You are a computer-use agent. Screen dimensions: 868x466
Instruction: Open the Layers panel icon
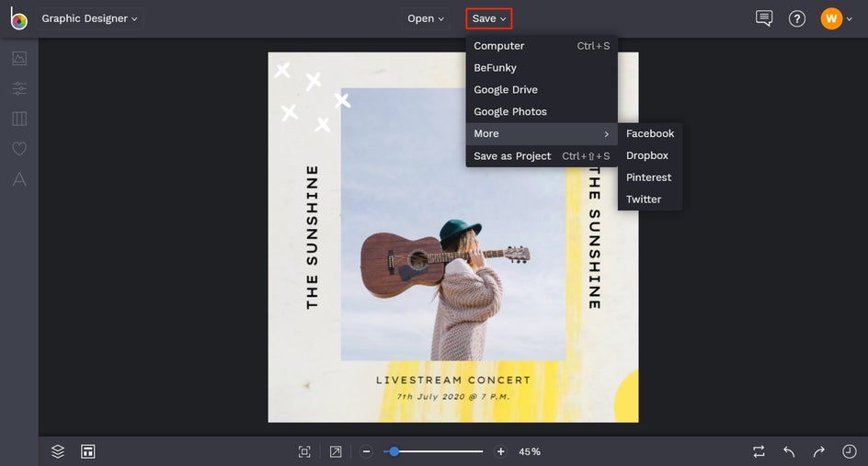point(58,451)
